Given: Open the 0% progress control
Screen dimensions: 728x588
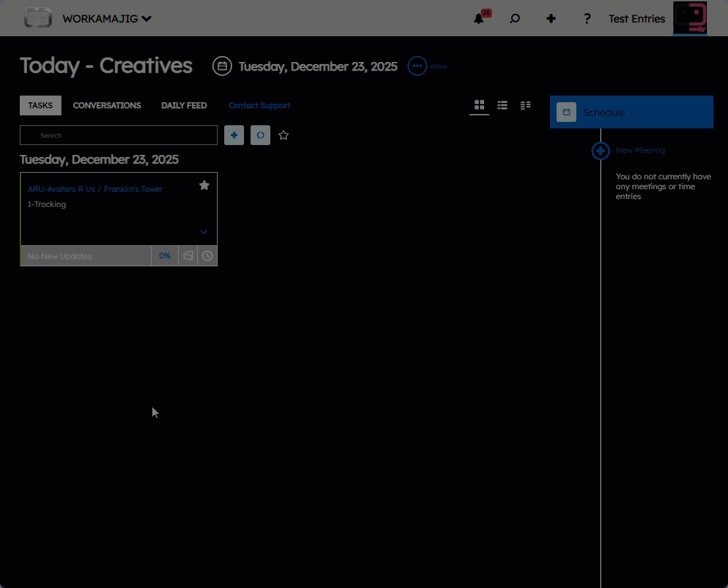Looking at the screenshot, I should [x=165, y=256].
